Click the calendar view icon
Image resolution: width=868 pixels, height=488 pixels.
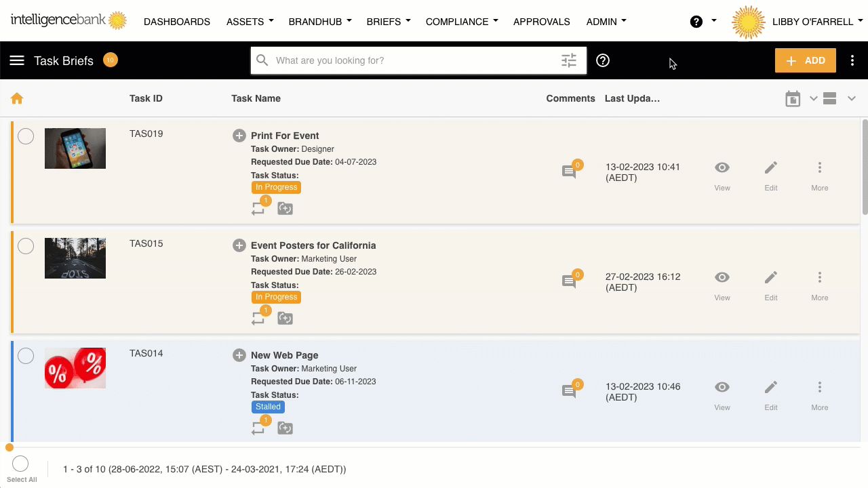pos(793,99)
